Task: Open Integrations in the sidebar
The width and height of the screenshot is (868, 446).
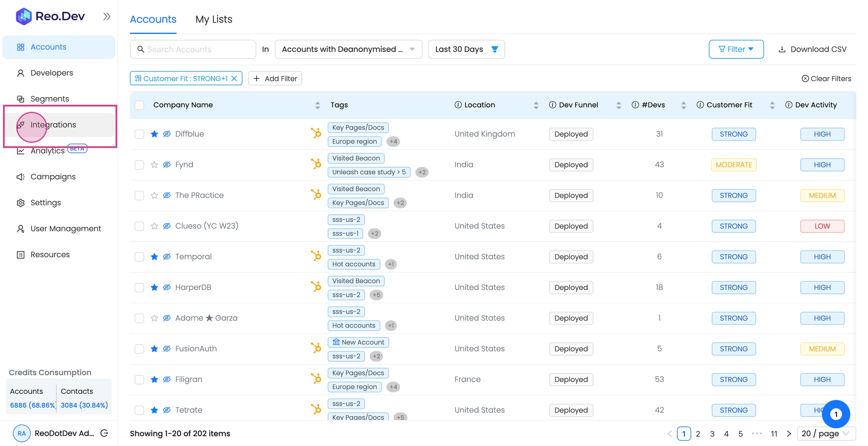Action: click(53, 125)
